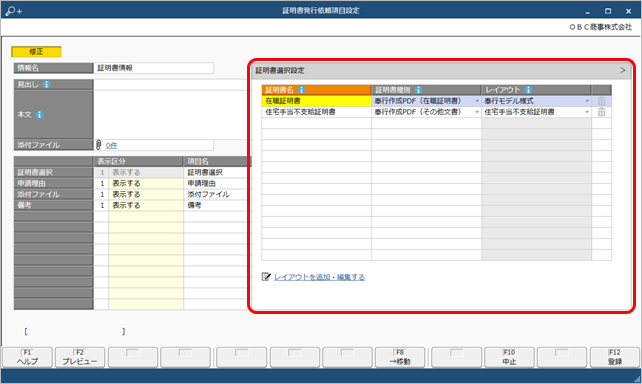Screen dimensions: 642x384
Task: Collapse the 証明書選択設定 panel with chevron
Action: pyautogui.click(x=623, y=70)
